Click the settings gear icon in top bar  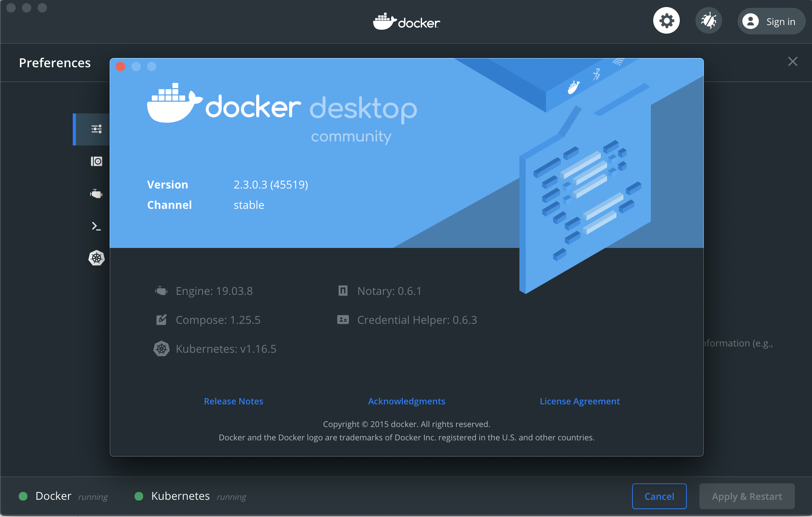(666, 20)
